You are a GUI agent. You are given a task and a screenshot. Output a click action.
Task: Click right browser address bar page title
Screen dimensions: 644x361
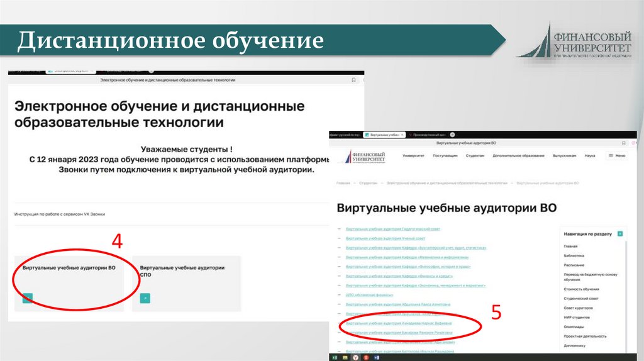[466, 143]
